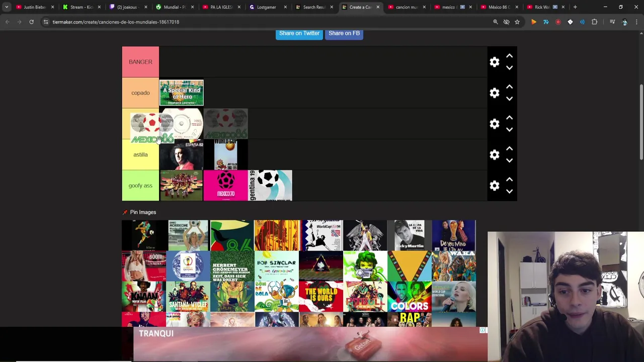Screen dimensions: 644x362
Task: Click the page vertical scrollbar
Action: 641,123
